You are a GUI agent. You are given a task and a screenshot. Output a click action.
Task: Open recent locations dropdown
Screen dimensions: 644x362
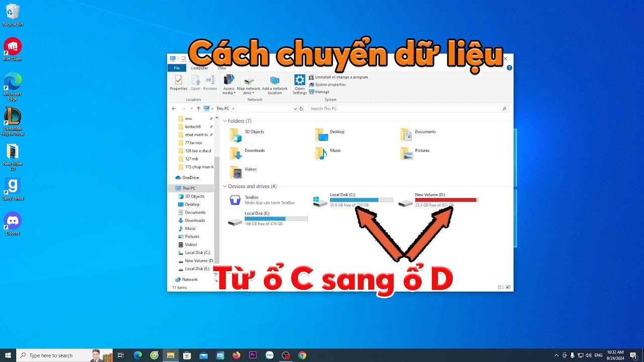click(x=192, y=109)
